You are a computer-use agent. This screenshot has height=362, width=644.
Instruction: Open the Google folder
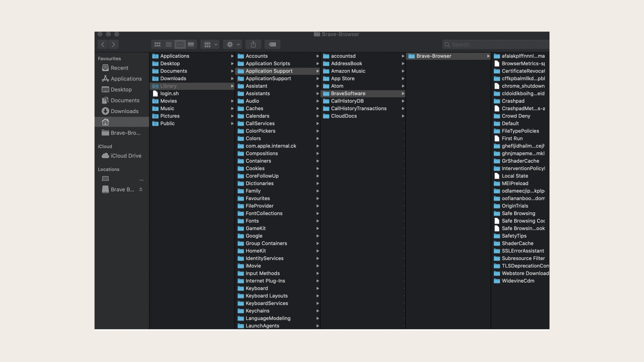coord(277,236)
